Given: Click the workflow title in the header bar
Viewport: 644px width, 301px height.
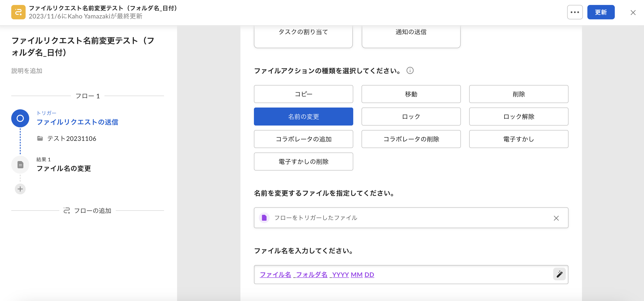Looking at the screenshot, I should 103,8.
